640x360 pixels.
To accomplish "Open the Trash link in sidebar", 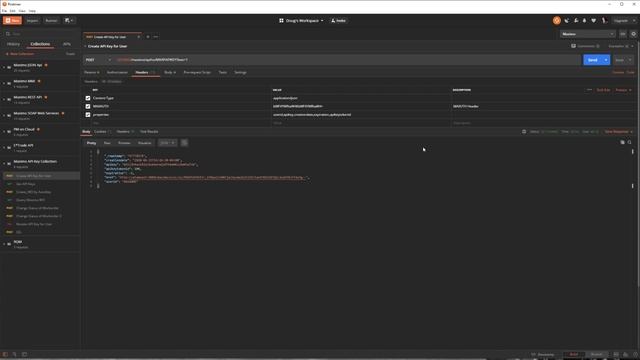I will (x=70, y=54).
